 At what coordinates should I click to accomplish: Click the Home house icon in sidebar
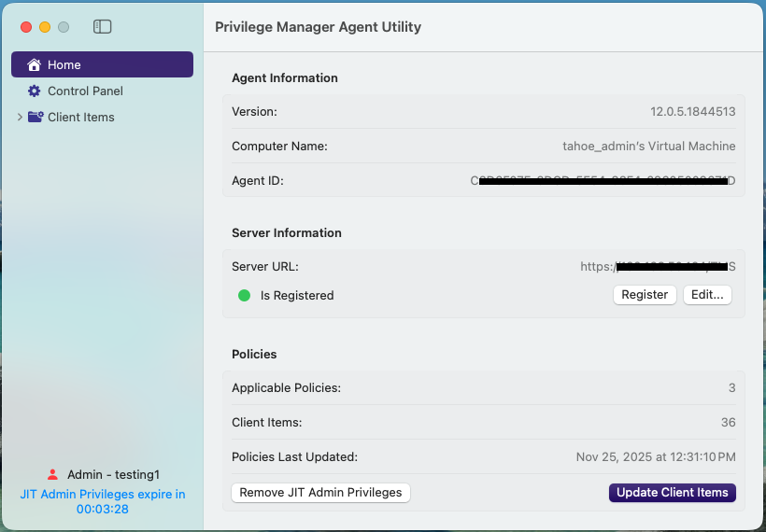click(x=35, y=65)
